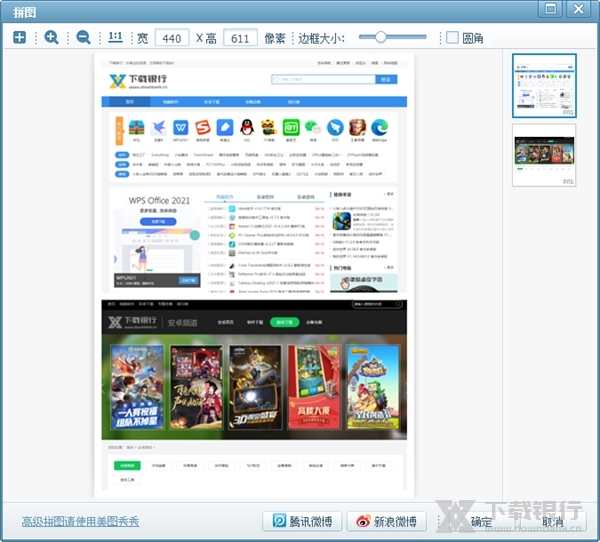The width and height of the screenshot is (600, 542).
Task: Click the 高 height input field
Action: coord(240,38)
